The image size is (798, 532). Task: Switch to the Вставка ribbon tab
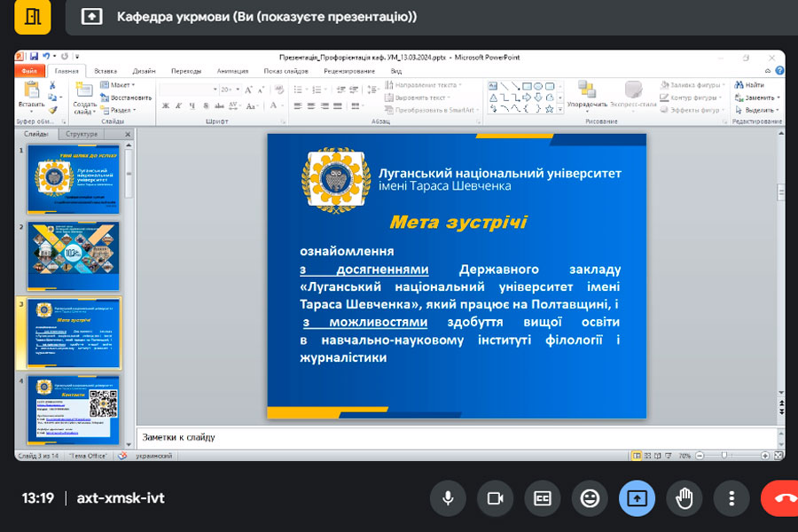(x=106, y=71)
